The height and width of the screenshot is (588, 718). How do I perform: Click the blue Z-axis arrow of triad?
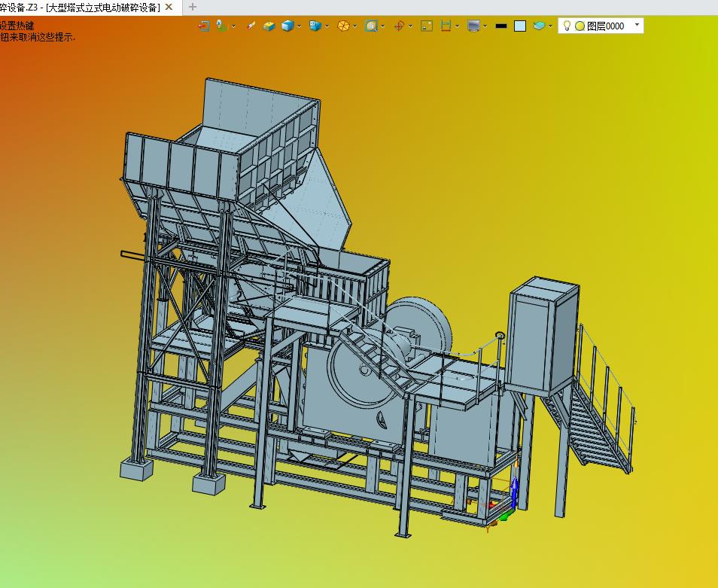(x=514, y=492)
